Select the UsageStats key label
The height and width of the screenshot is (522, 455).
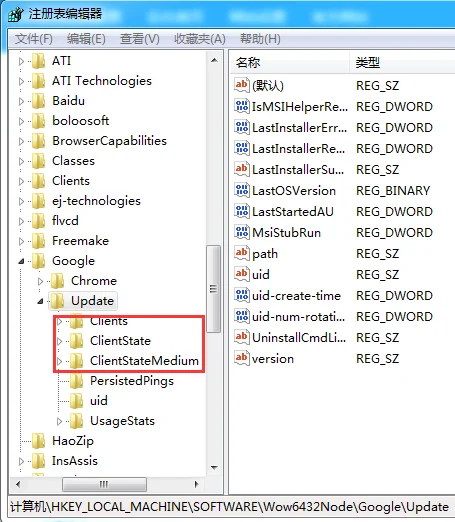[122, 421]
